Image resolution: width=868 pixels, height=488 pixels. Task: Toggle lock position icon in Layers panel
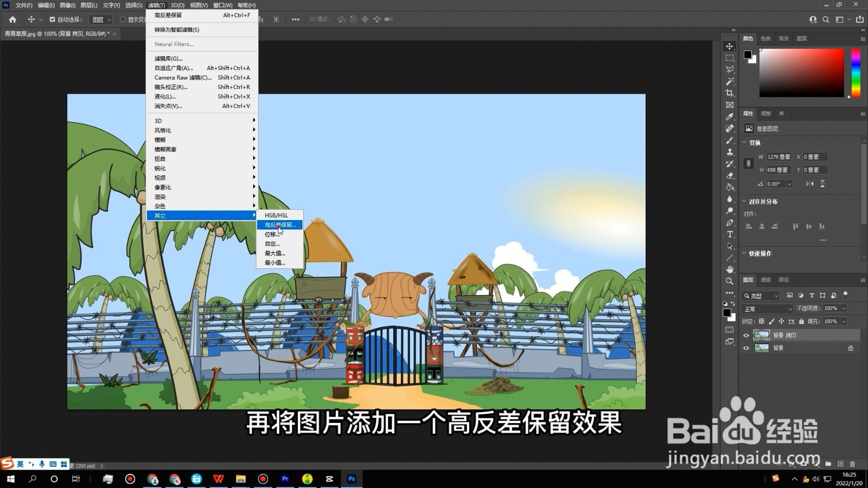click(781, 322)
